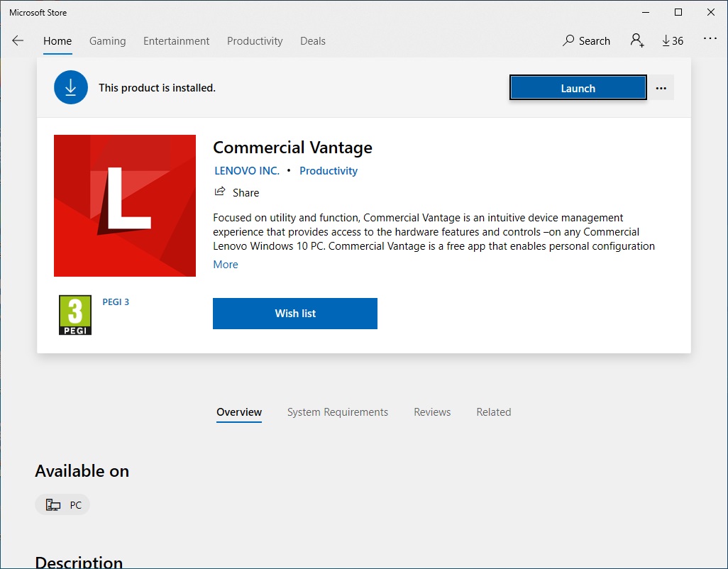Screen dimensions: 728x569
Task: Select Gaming in the Store navigation
Action: [x=107, y=40]
